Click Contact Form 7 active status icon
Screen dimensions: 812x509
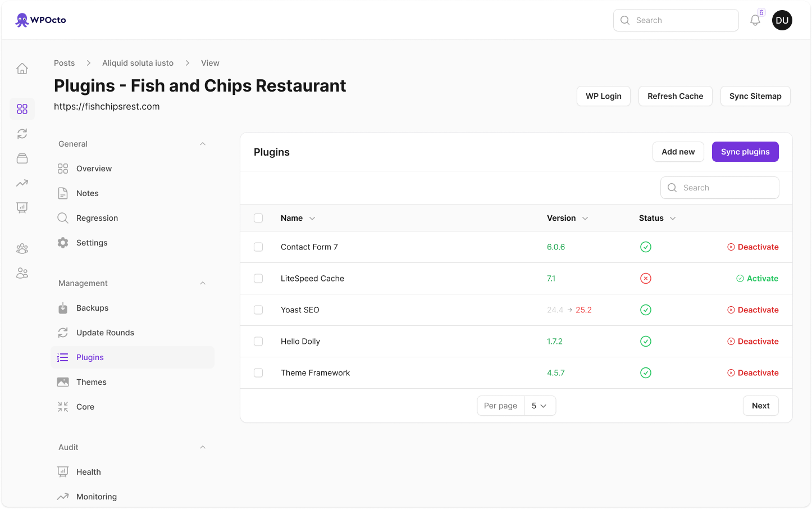pyautogui.click(x=646, y=247)
